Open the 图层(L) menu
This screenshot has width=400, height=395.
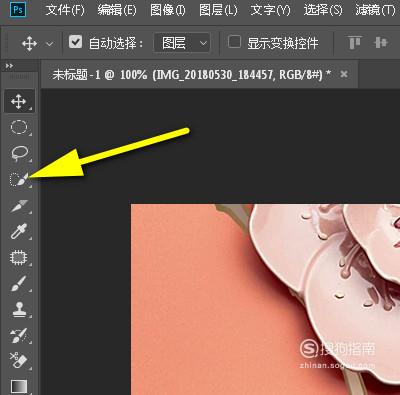(x=218, y=10)
